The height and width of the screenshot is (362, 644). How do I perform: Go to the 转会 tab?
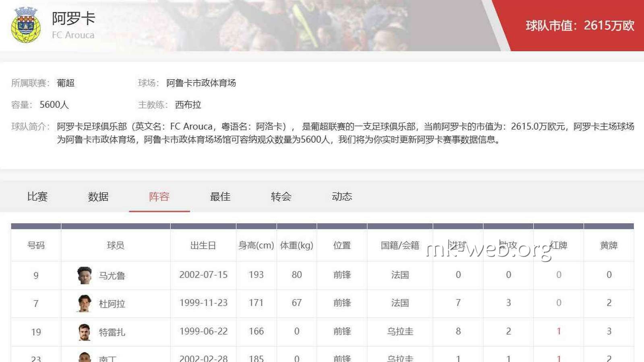click(x=281, y=197)
